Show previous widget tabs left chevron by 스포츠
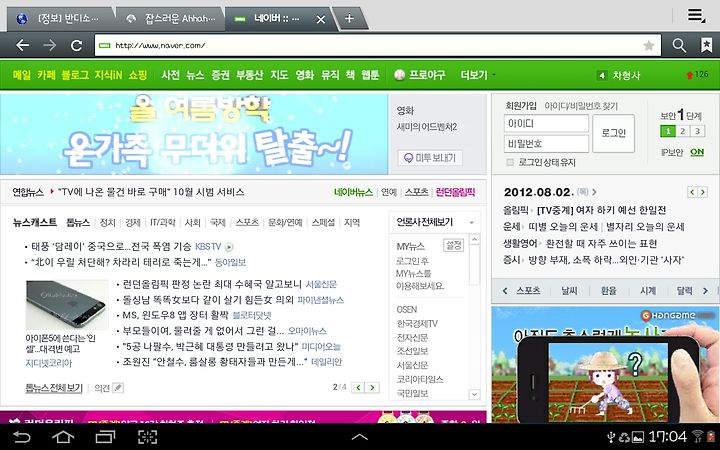The width and height of the screenshot is (720, 450). 505,291
